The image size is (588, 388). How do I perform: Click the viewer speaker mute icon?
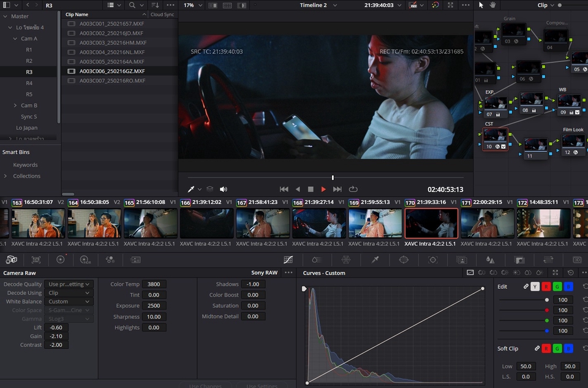(x=224, y=189)
